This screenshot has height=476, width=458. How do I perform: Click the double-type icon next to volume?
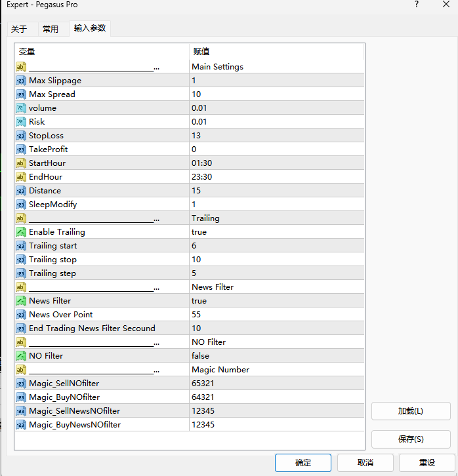coord(20,108)
